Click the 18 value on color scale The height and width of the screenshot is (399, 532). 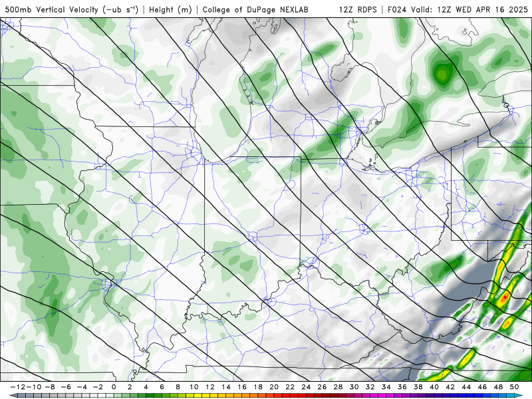(x=258, y=387)
